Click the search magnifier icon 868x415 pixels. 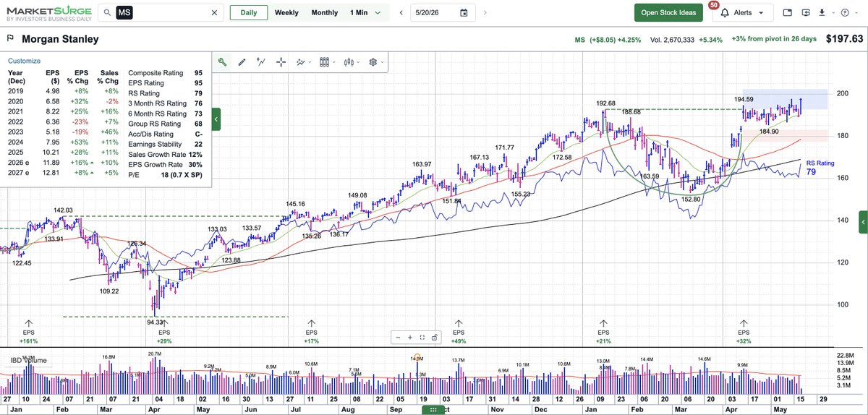(x=107, y=13)
